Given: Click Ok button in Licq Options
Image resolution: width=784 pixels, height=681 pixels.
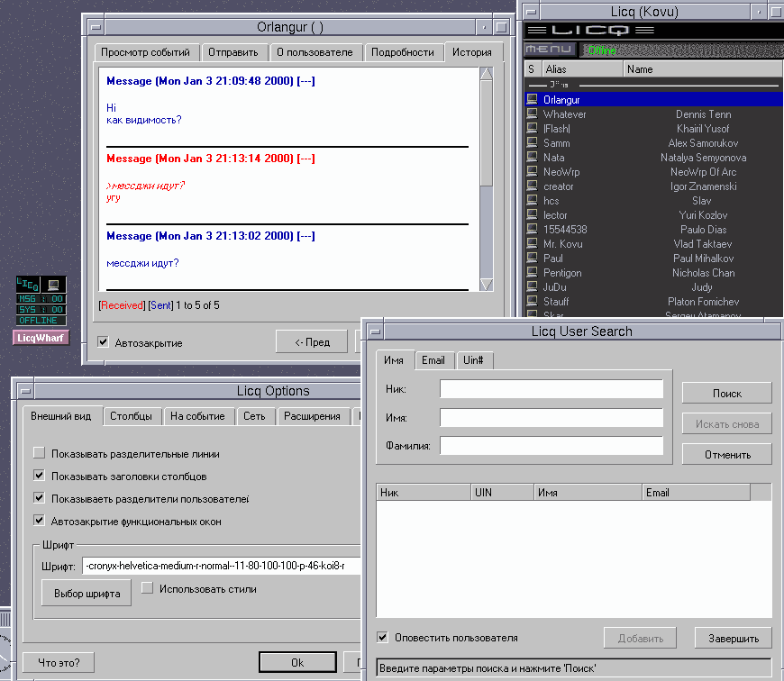Looking at the screenshot, I should tap(297, 662).
